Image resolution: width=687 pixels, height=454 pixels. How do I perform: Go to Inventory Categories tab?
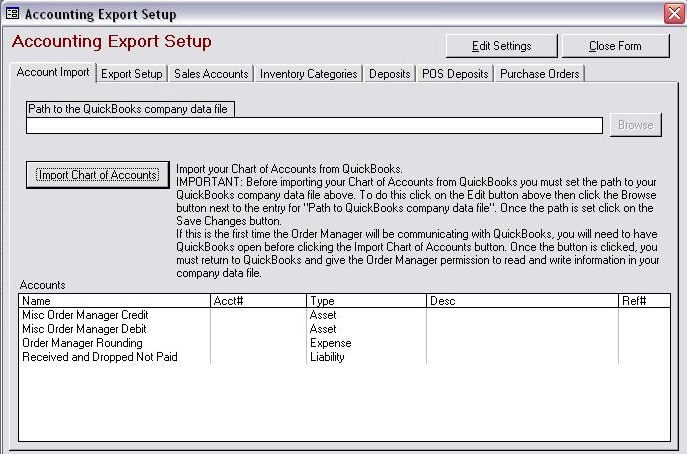(x=308, y=74)
